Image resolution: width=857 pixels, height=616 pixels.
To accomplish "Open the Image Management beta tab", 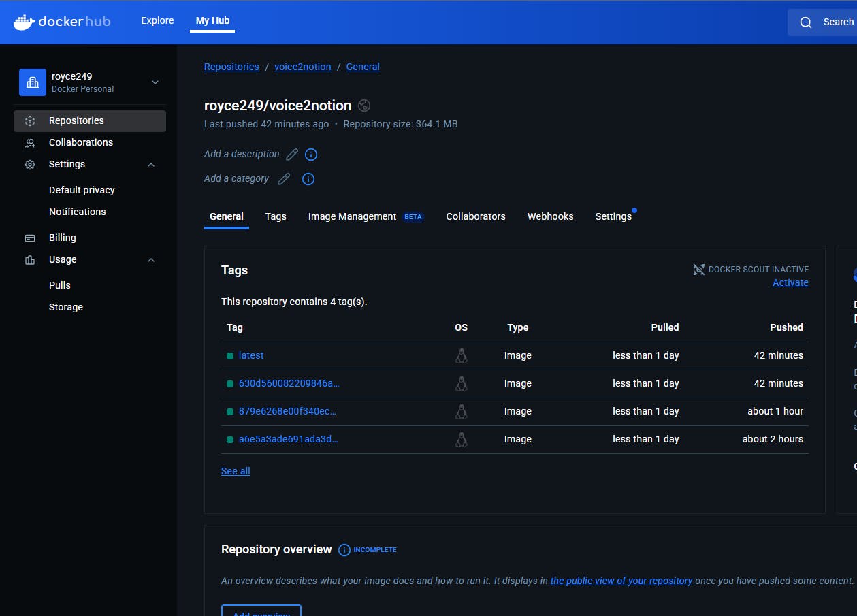I will tap(366, 216).
